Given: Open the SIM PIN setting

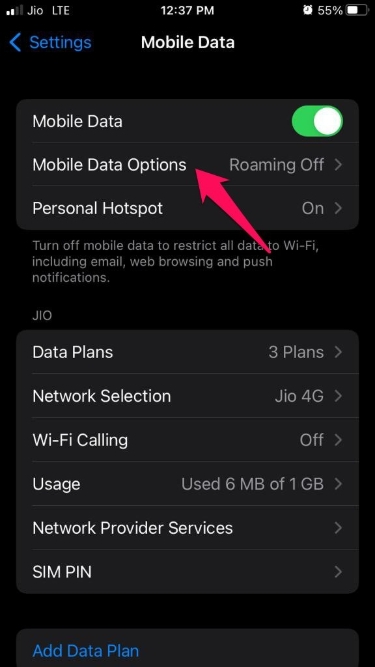Looking at the screenshot, I should [x=188, y=572].
